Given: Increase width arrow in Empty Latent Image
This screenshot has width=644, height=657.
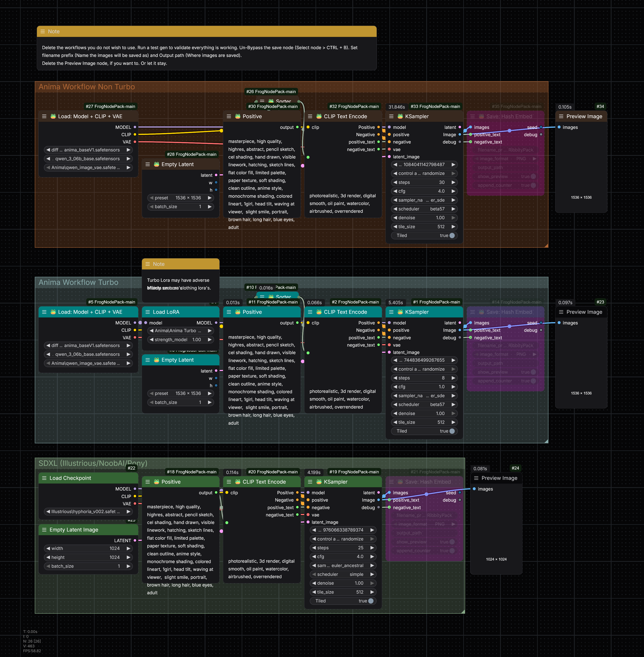Looking at the screenshot, I should (128, 548).
